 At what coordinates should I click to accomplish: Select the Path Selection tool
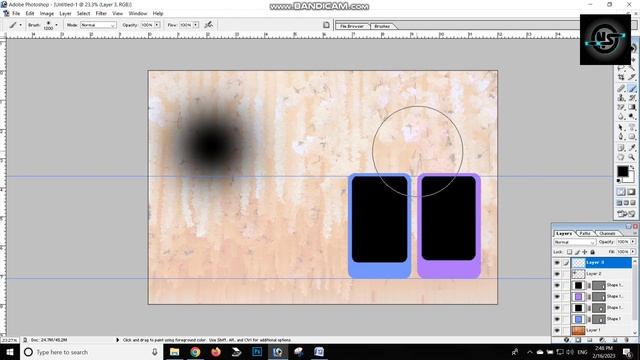[620, 127]
